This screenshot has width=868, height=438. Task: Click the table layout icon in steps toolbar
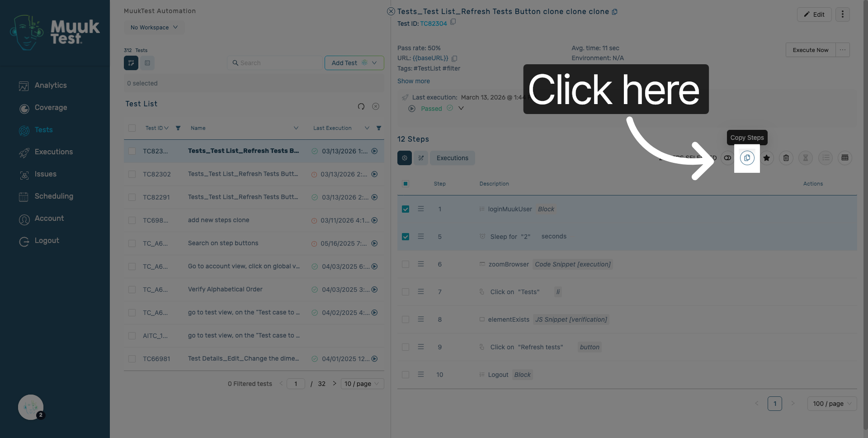pos(845,158)
